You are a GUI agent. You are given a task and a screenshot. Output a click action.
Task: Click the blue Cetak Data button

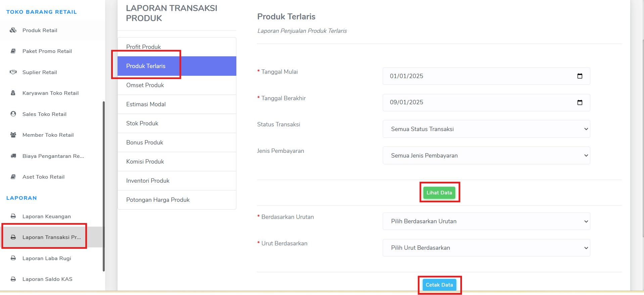(439, 285)
